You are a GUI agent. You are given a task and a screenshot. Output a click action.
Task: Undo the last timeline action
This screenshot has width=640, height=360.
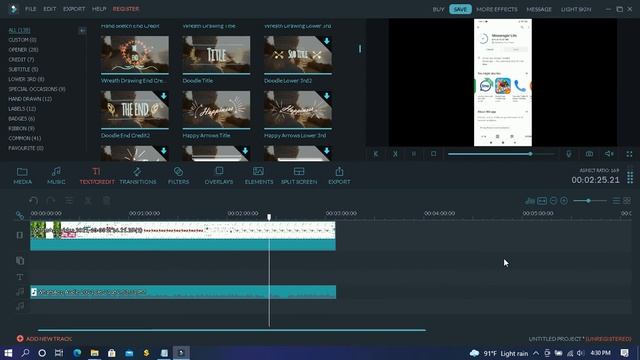33,200
